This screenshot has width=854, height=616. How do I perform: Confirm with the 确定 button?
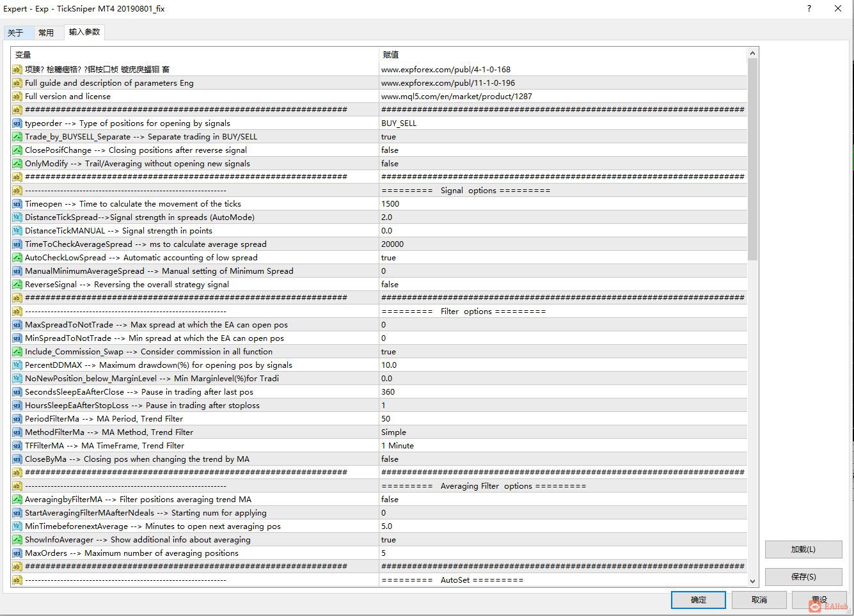click(699, 600)
